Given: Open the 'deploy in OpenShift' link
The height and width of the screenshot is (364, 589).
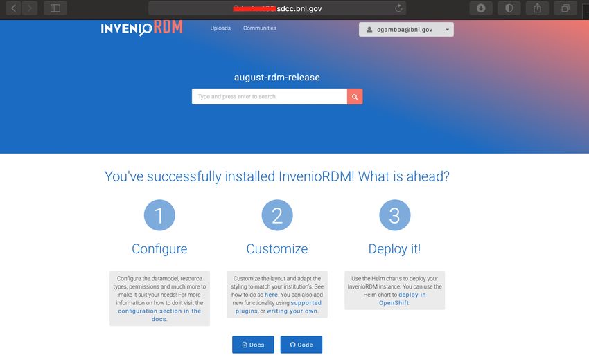Looking at the screenshot, I should [x=403, y=299].
